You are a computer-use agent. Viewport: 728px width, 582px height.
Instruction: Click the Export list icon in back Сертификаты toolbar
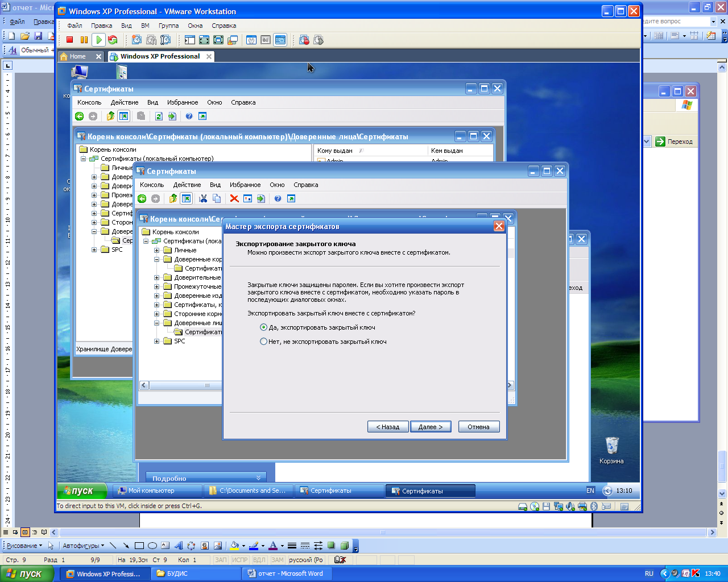pyautogui.click(x=172, y=116)
